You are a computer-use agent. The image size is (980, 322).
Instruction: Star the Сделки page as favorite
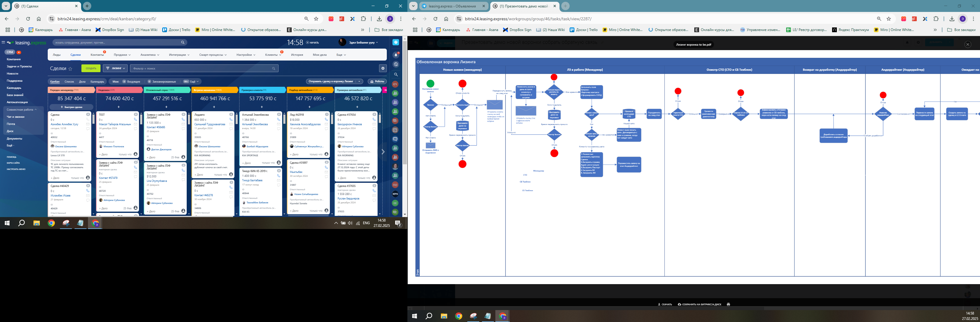[x=70, y=69]
